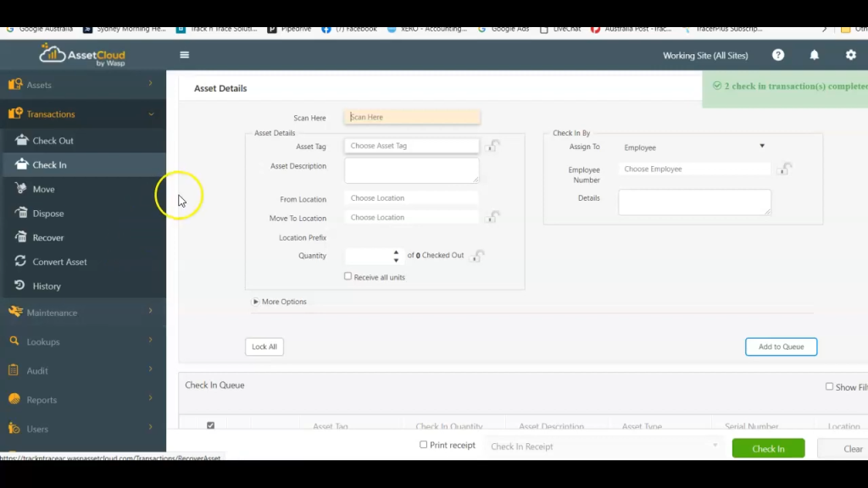Image resolution: width=868 pixels, height=488 pixels.
Task: Select the Recover asset icon
Action: [x=23, y=237]
